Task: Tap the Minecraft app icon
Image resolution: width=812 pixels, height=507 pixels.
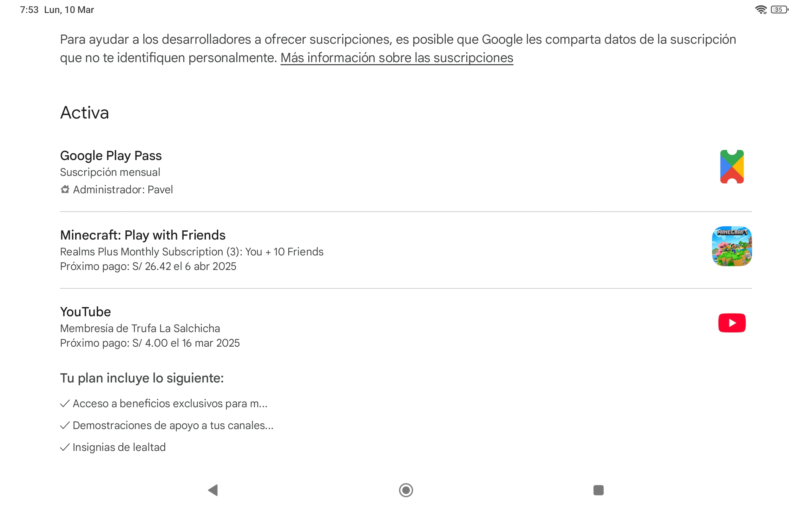Action: pyautogui.click(x=731, y=246)
